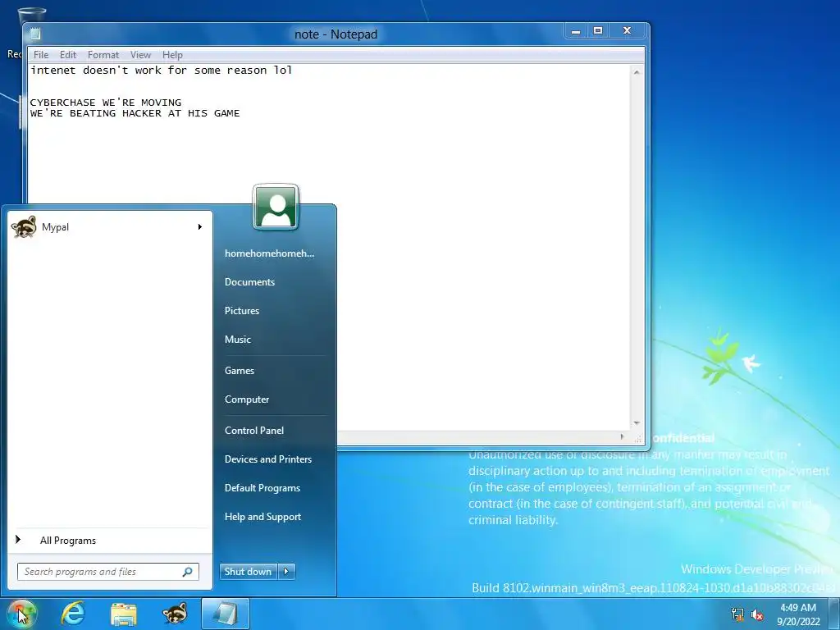840x630 pixels.
Task: Click the Notepad title bar icon
Action: (x=35, y=34)
